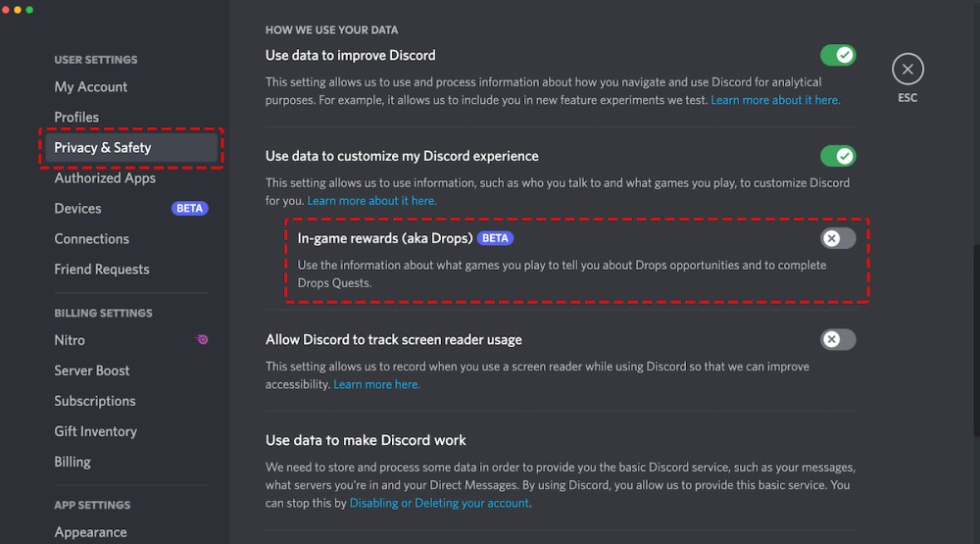Image resolution: width=980 pixels, height=544 pixels.
Task: Select Friend Requests in sidebar
Action: click(x=102, y=269)
